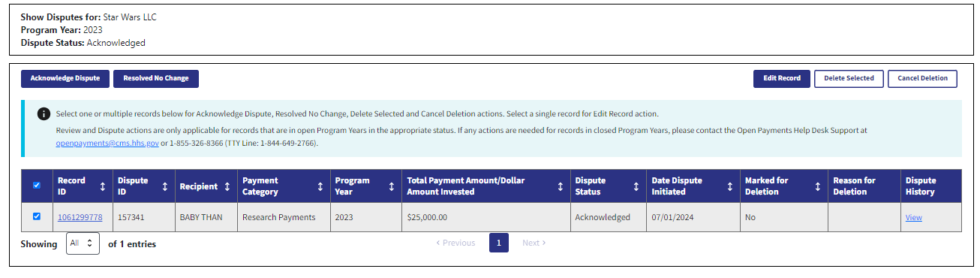980x278 pixels.
Task: Select Resolved No Change button
Action: click(x=156, y=78)
